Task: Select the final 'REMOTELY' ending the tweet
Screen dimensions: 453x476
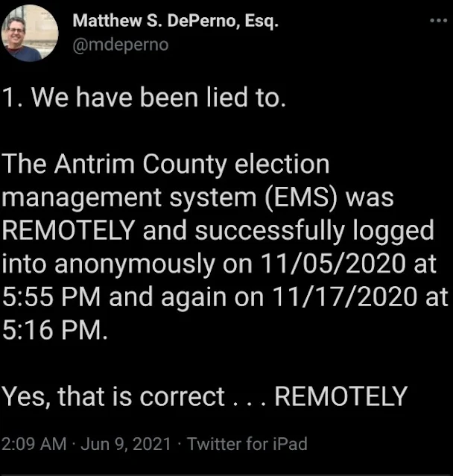Action: pos(340,396)
